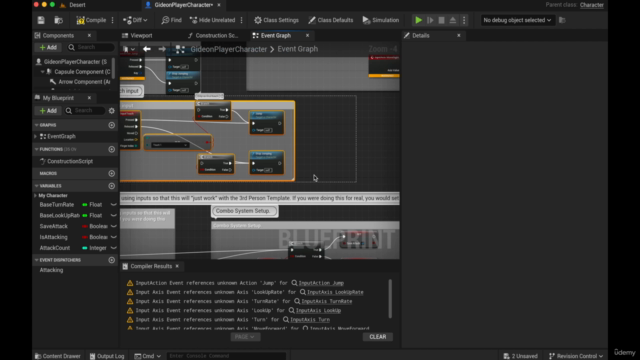The image size is (640, 360).
Task: Click the My Blueprint search field
Action: [x=84, y=111]
